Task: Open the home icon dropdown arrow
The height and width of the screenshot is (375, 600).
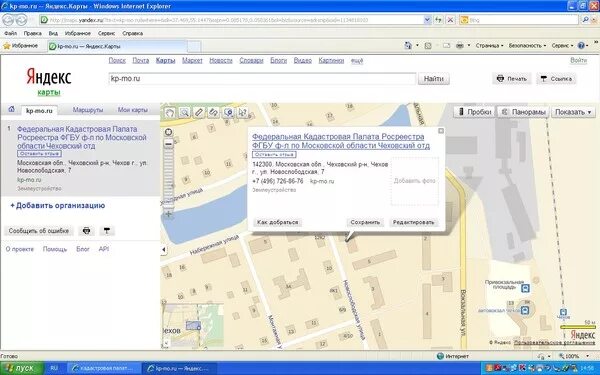Action: click(x=417, y=46)
